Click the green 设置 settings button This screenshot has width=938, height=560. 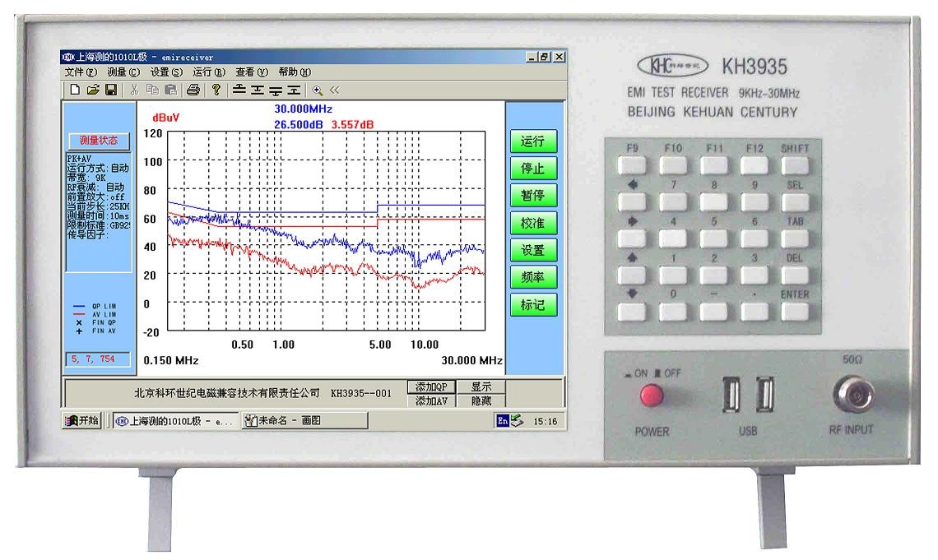click(x=534, y=250)
